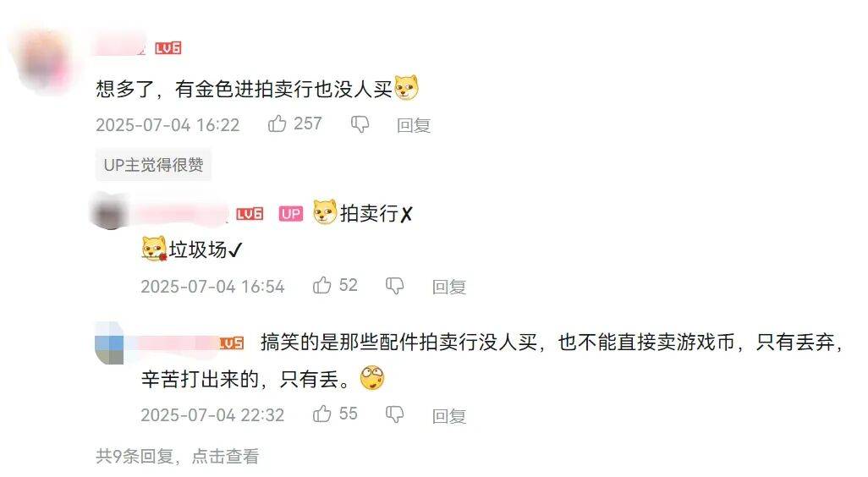The height and width of the screenshot is (477, 868).
Task: Open the UP author's blurred username
Action: (x=181, y=214)
